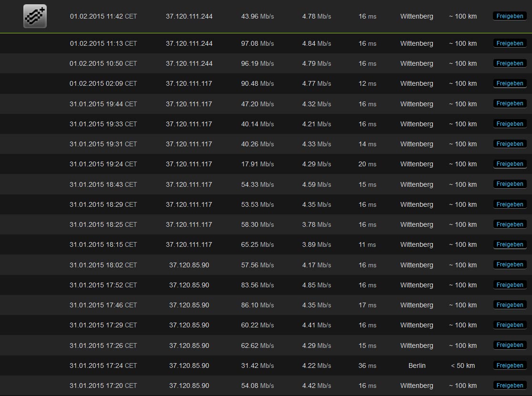Viewport: 532px width, 396px height.
Task: Select the result row from 31.01.2015 18:25
Action: click(x=266, y=224)
